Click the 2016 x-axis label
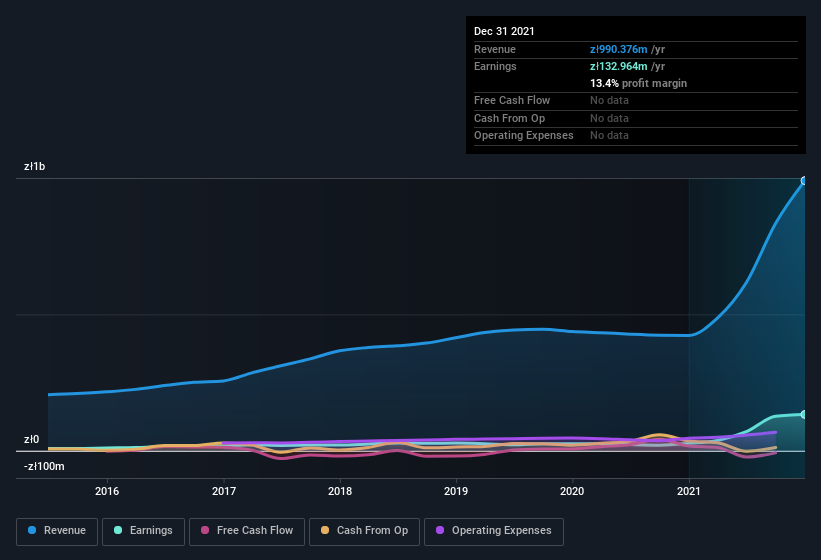 click(x=107, y=491)
